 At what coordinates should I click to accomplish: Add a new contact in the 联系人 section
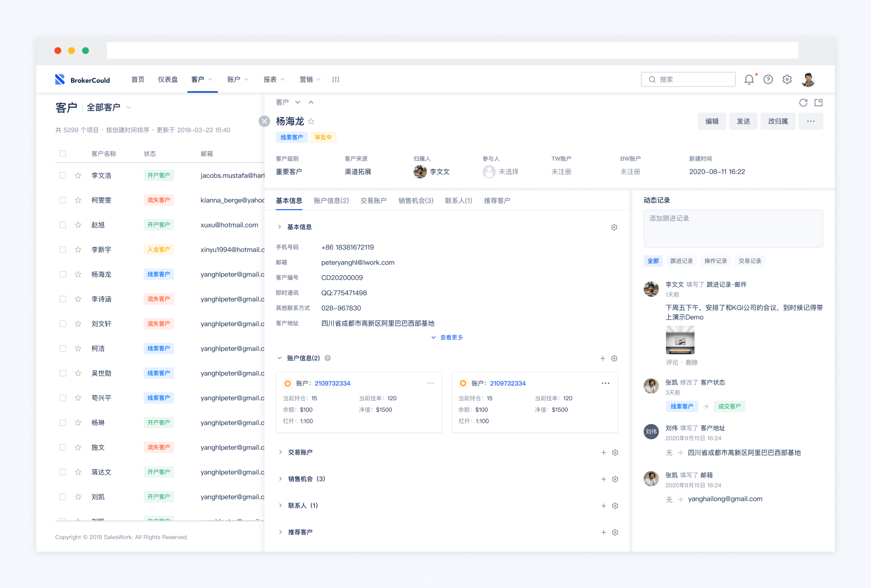tap(604, 505)
